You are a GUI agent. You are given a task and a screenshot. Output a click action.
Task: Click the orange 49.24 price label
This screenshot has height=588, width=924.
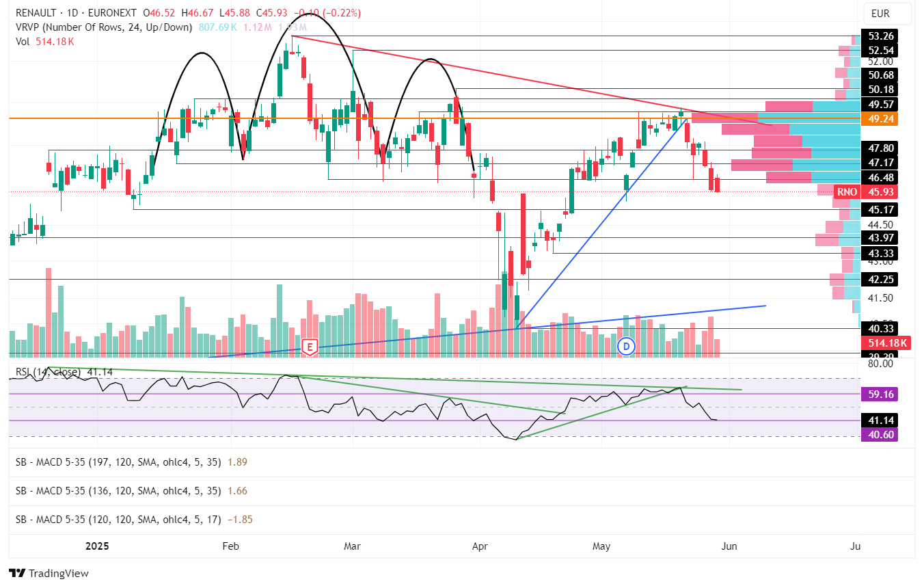point(881,119)
